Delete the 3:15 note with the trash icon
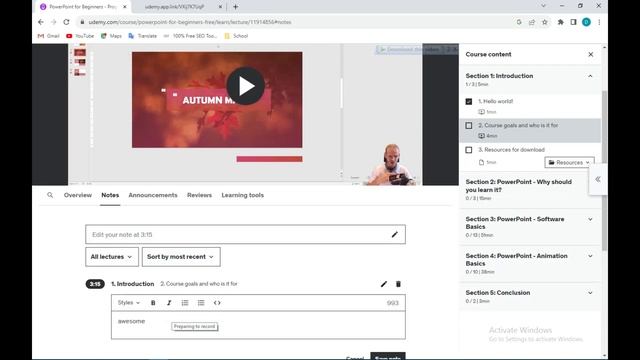The height and width of the screenshot is (360, 640). [398, 284]
